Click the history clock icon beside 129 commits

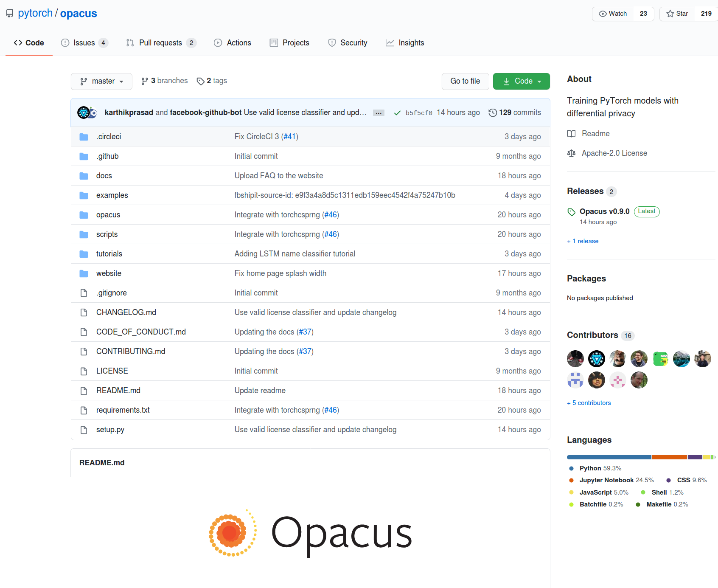[493, 113]
